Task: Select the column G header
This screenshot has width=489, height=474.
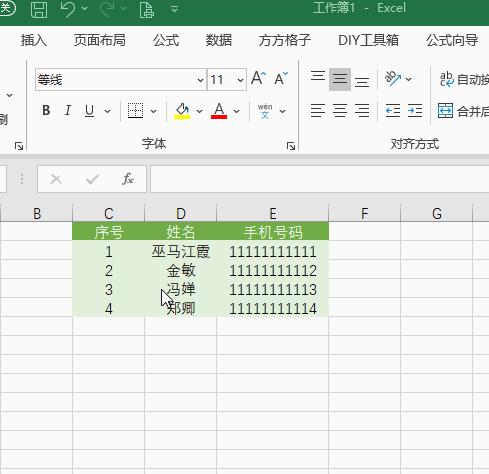Action: 437,213
